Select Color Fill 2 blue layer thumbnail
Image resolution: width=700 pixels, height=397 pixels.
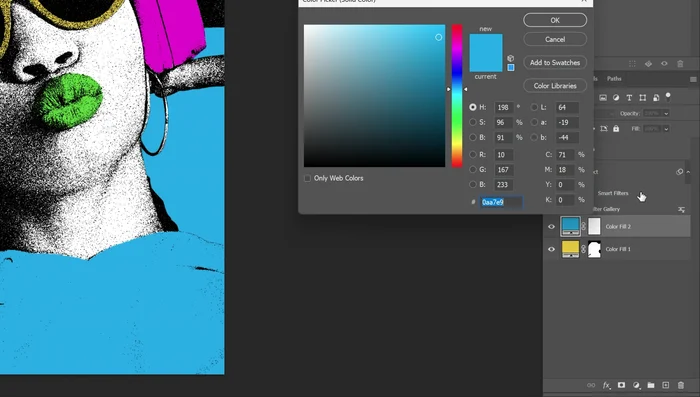(570, 226)
